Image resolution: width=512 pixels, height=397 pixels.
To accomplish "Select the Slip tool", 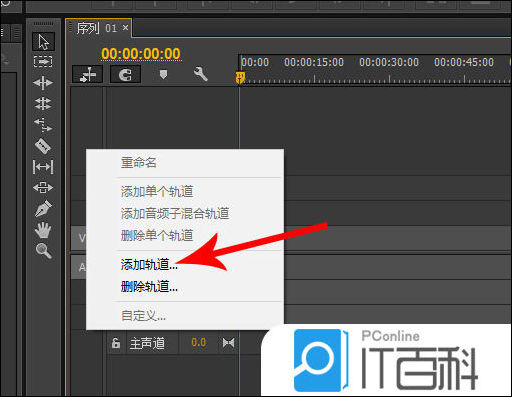I will [x=43, y=167].
